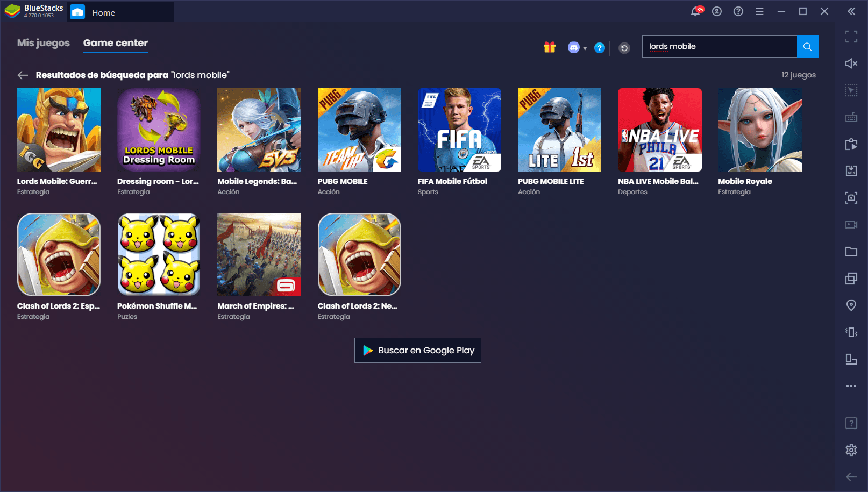868x492 pixels.
Task: Go back using arrow beside search results heading
Action: point(23,75)
